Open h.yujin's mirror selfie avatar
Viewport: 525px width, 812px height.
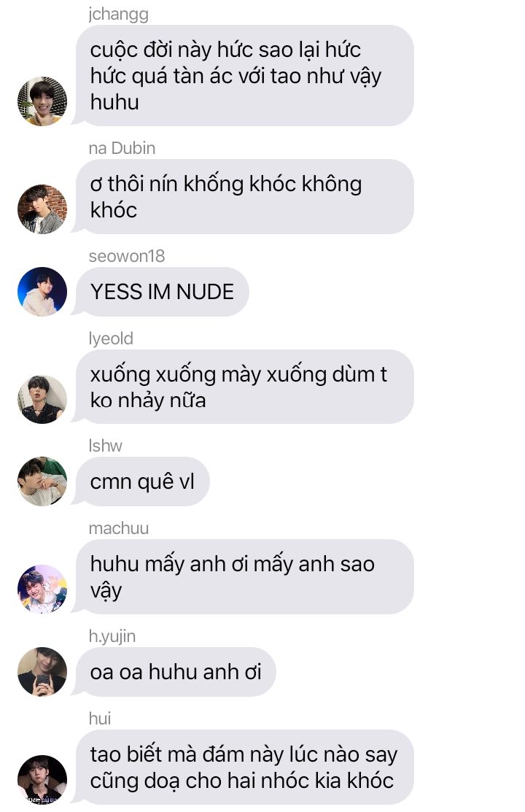pos(42,672)
